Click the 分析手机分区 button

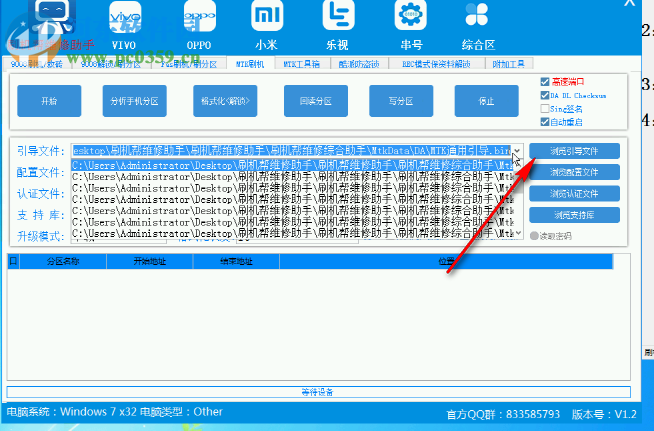tap(134, 101)
